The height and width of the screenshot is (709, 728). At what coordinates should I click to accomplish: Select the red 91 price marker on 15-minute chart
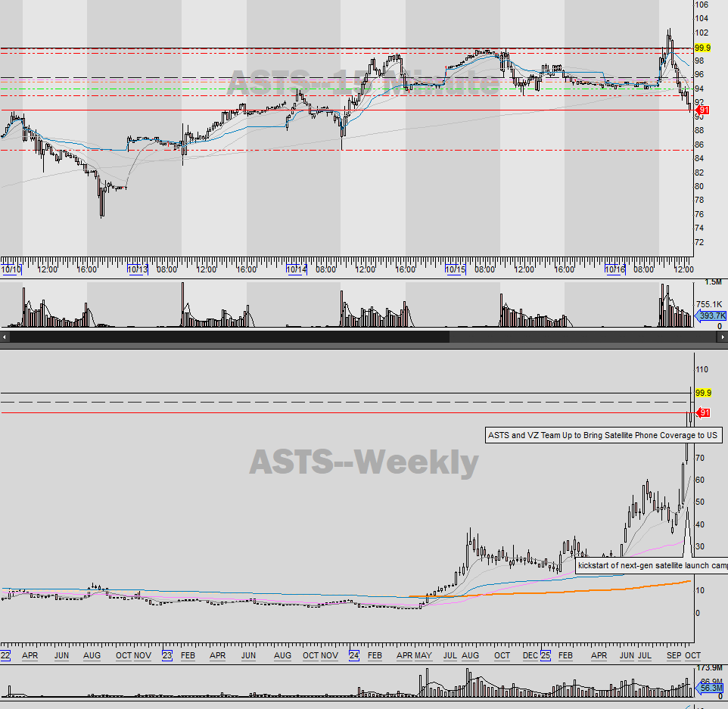click(703, 110)
